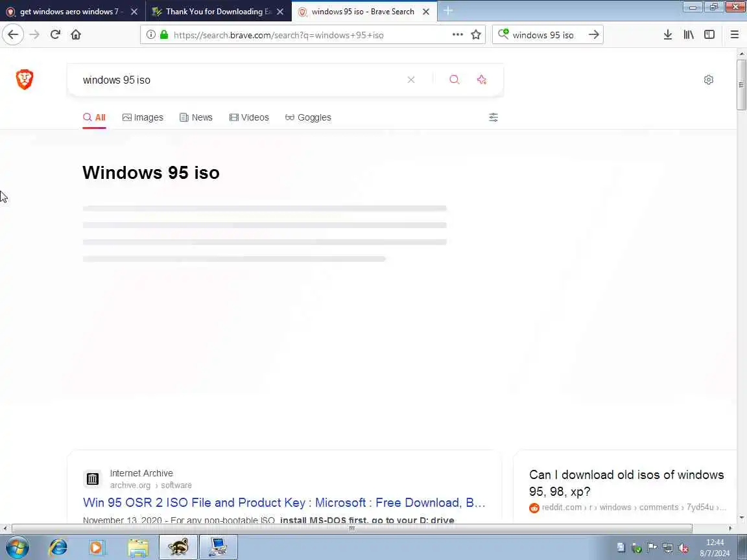Click the scroll down arrow
This screenshot has width=747, height=560.
click(x=741, y=518)
